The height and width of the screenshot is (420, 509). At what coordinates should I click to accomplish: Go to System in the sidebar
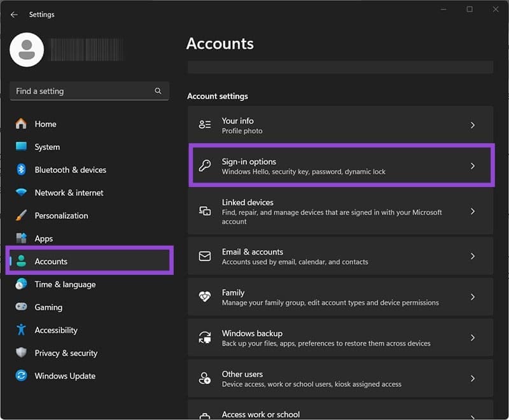tap(47, 147)
